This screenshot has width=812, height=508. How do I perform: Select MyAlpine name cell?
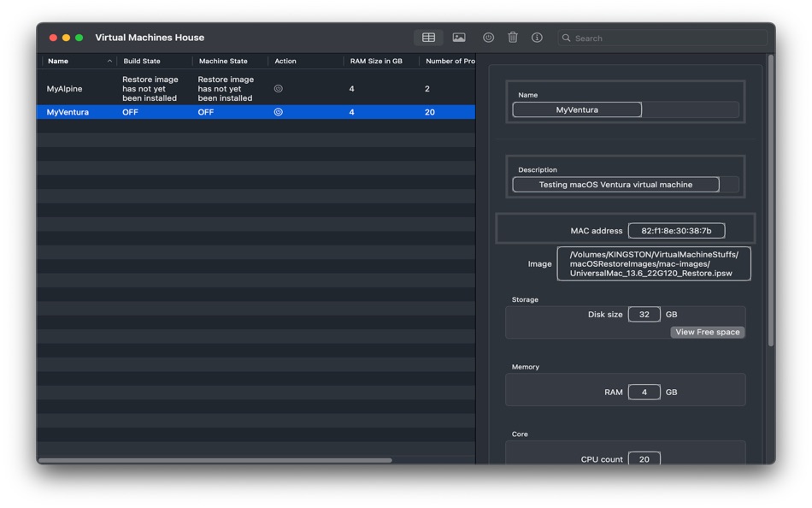(64, 89)
